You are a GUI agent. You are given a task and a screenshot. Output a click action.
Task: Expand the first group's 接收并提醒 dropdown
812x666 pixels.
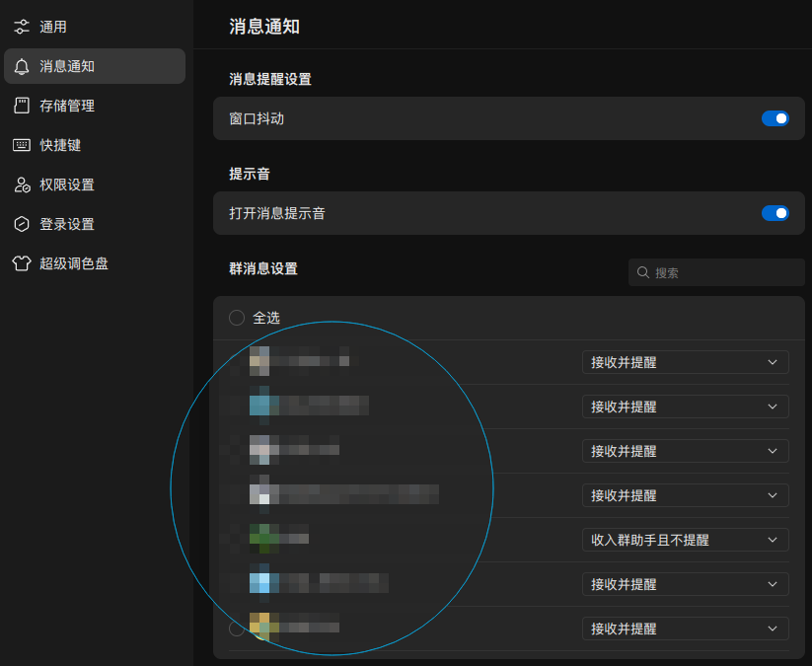tap(685, 362)
